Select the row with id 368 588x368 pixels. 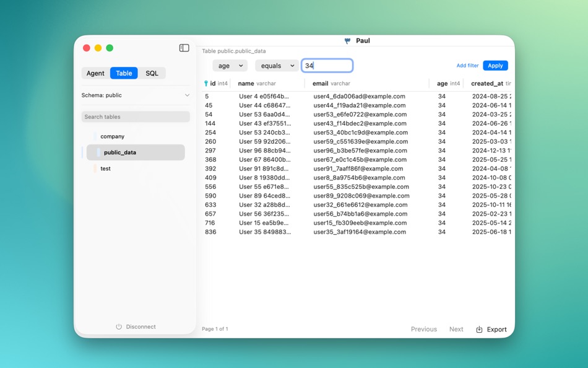pos(357,160)
